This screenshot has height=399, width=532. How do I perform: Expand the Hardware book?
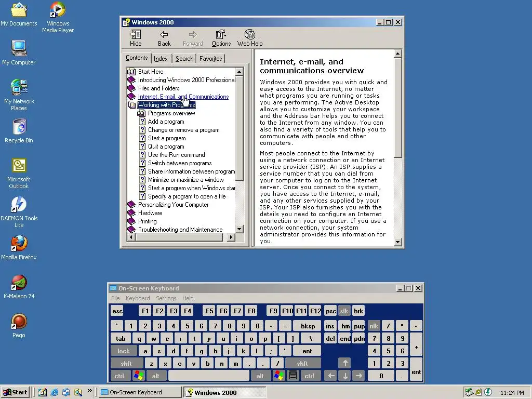click(131, 213)
